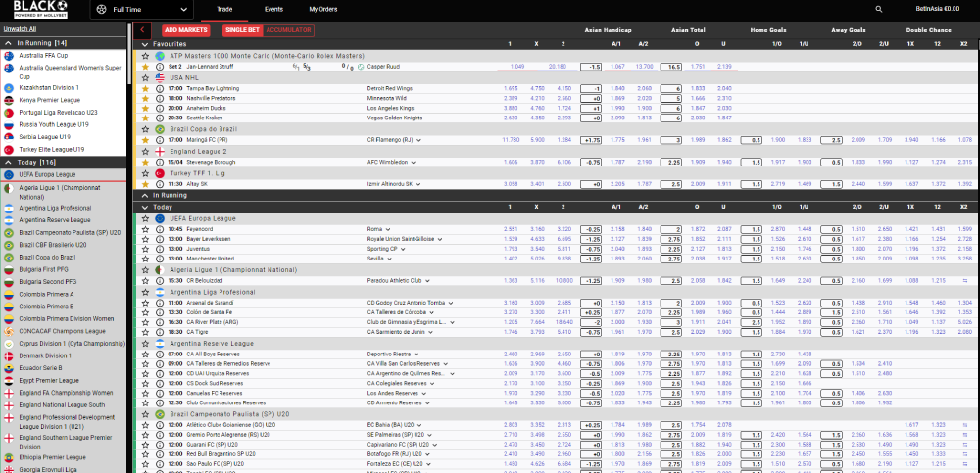
Task: Click globe icon beside ATP Masters 1000 header
Action: pos(160,56)
